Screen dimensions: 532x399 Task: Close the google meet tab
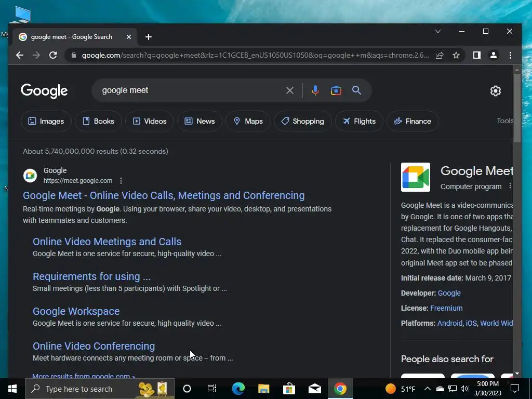pyautogui.click(x=129, y=37)
